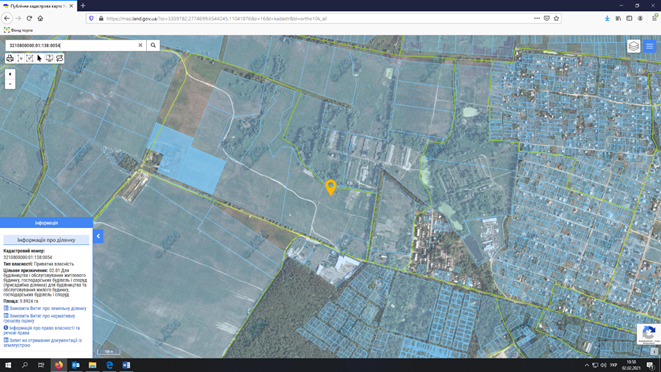Open the measurement tool dropdown
The image size is (661, 372).
(20, 58)
